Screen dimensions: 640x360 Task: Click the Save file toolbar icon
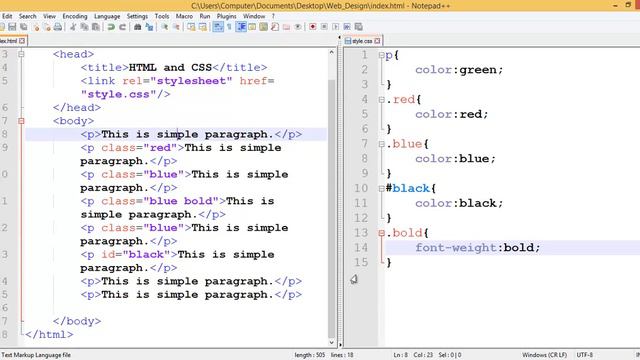click(x=12, y=27)
